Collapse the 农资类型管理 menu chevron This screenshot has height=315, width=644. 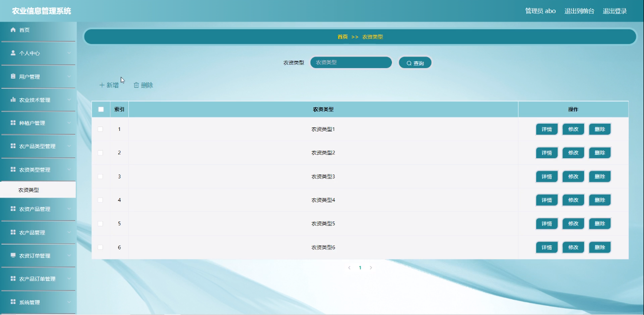coord(69,170)
